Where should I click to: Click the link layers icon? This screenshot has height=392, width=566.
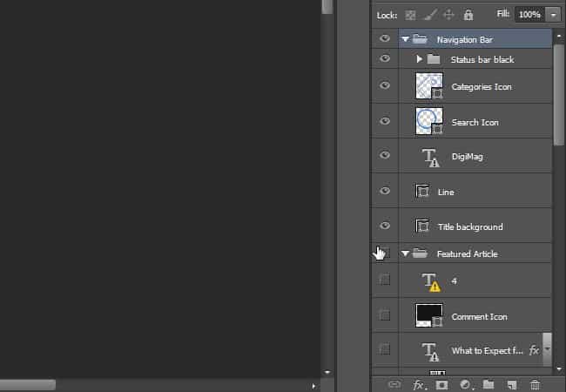(394, 384)
